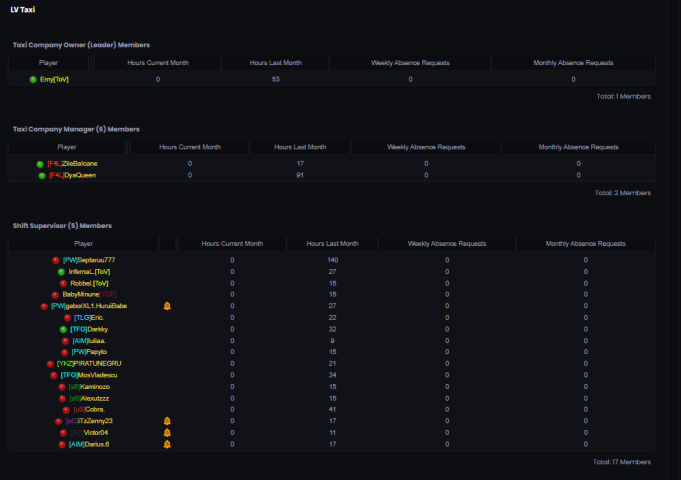Open player profile Robbel.[ToV]
This screenshot has width=681, height=480.
point(89,283)
